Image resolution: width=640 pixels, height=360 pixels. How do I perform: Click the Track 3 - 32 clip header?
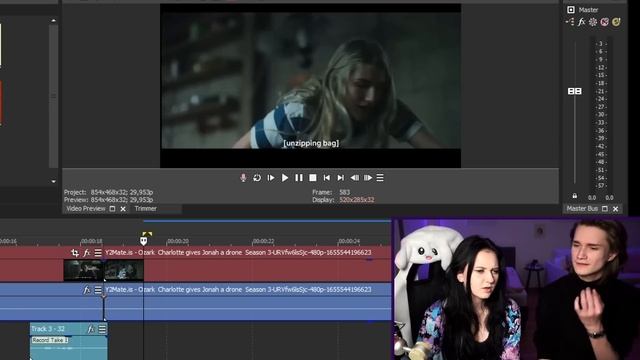(69, 329)
